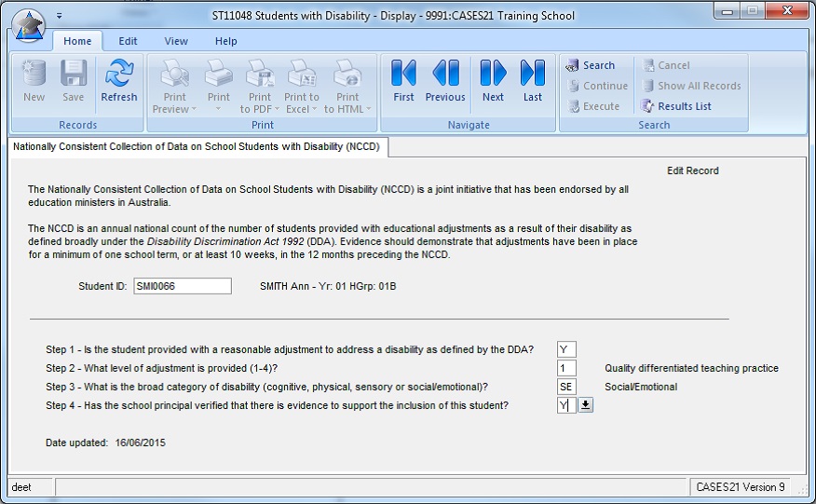Click the Continue search button
Image resolution: width=816 pixels, height=504 pixels.
597,86
